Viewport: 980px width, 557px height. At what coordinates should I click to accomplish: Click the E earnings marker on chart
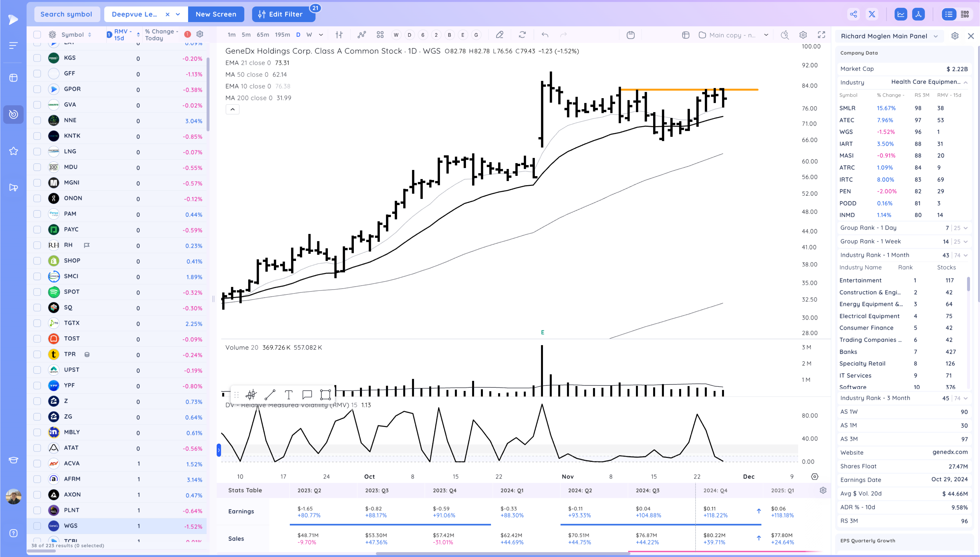point(542,332)
